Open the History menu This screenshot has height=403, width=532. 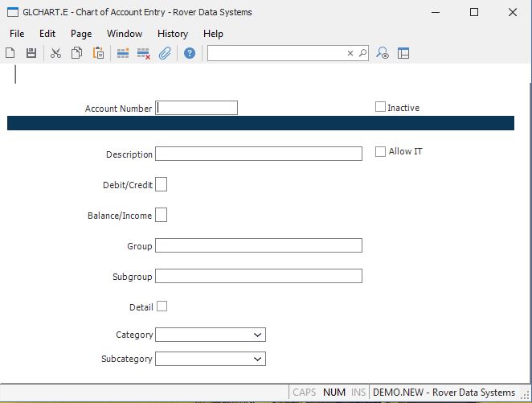pyautogui.click(x=172, y=34)
